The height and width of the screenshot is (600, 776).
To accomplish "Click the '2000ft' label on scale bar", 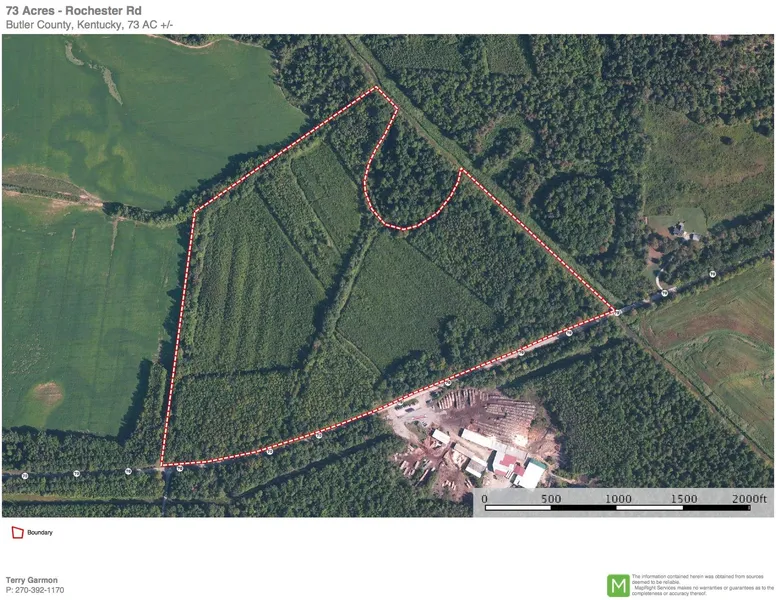I will (x=749, y=498).
